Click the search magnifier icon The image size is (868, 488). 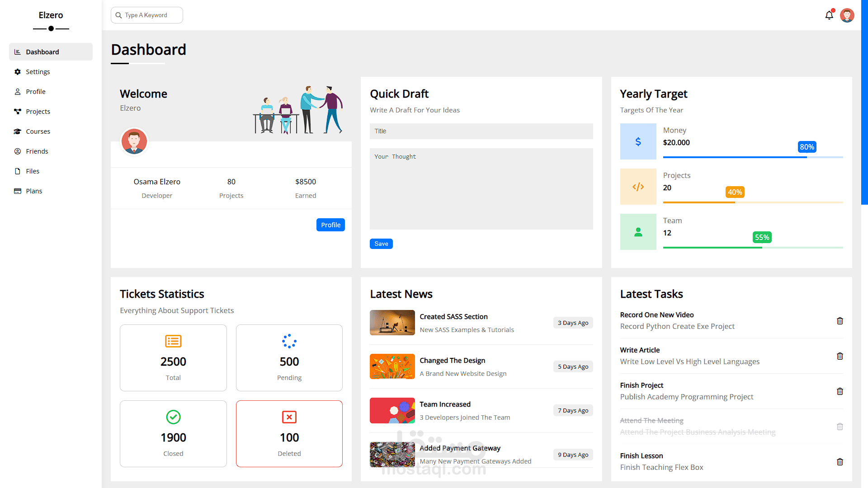point(118,15)
